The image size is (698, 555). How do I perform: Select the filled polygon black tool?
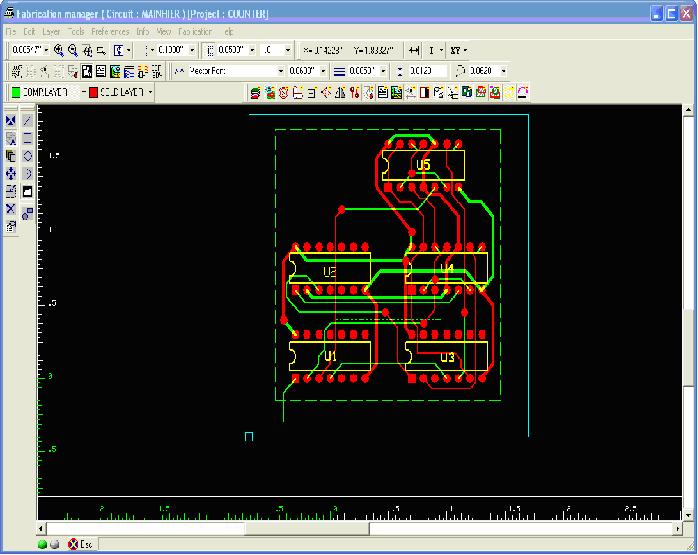click(x=28, y=191)
